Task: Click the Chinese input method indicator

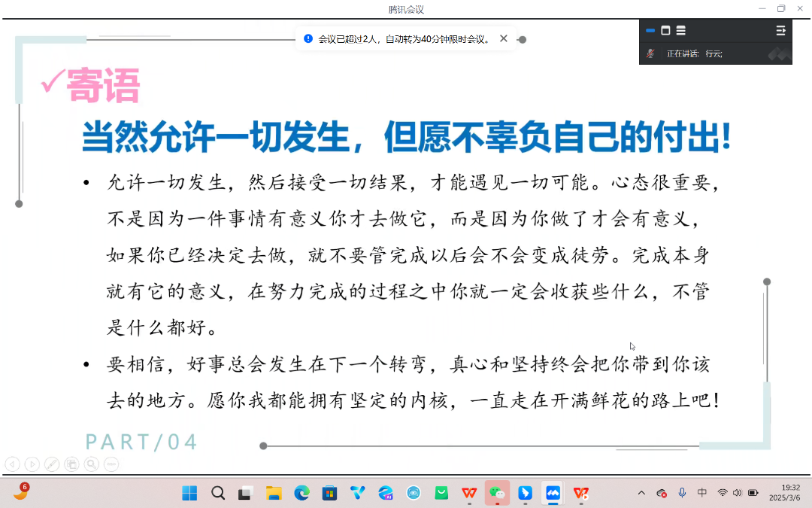Action: click(702, 493)
